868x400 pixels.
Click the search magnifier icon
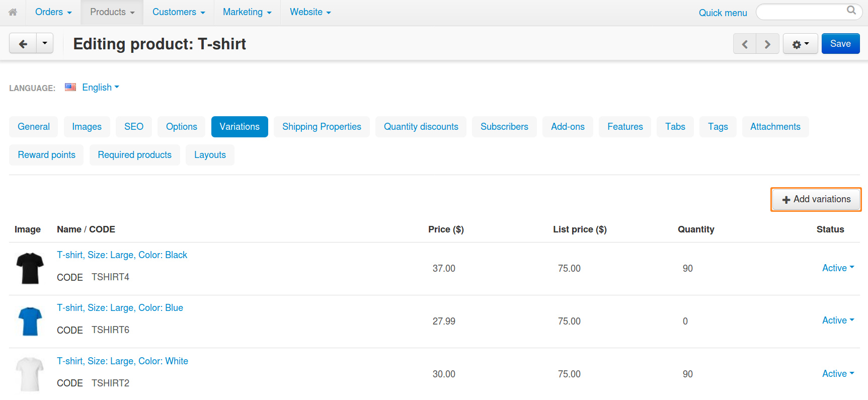(x=851, y=11)
